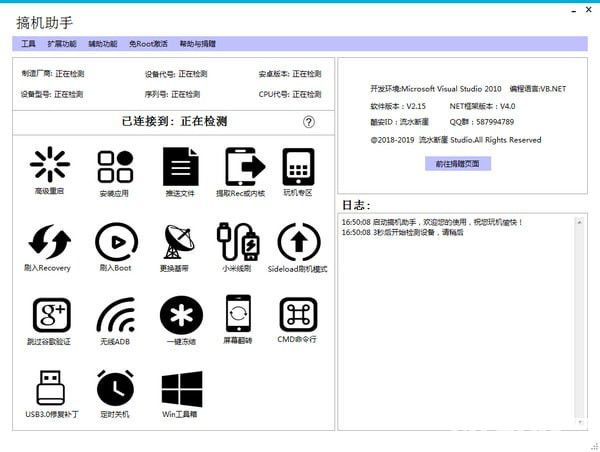Open the 工具 menu
Viewport: 600px width, 452px height.
(28, 44)
